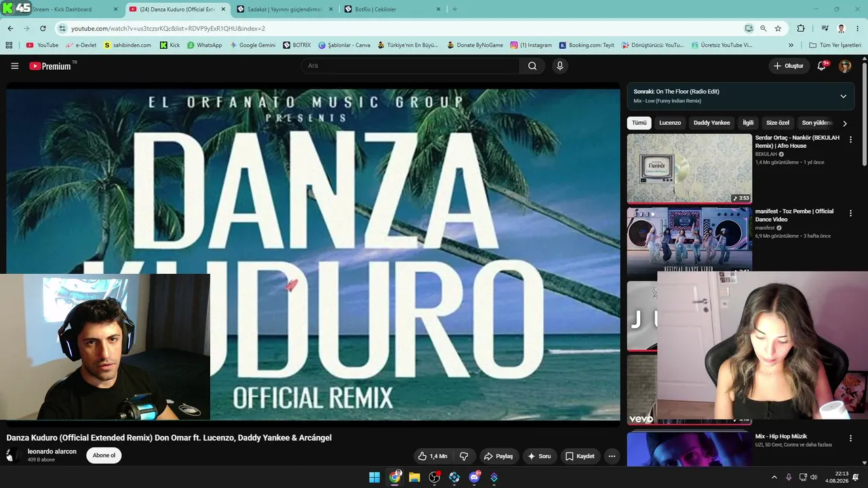Dislike the Danza Kuduro video

tap(464, 456)
